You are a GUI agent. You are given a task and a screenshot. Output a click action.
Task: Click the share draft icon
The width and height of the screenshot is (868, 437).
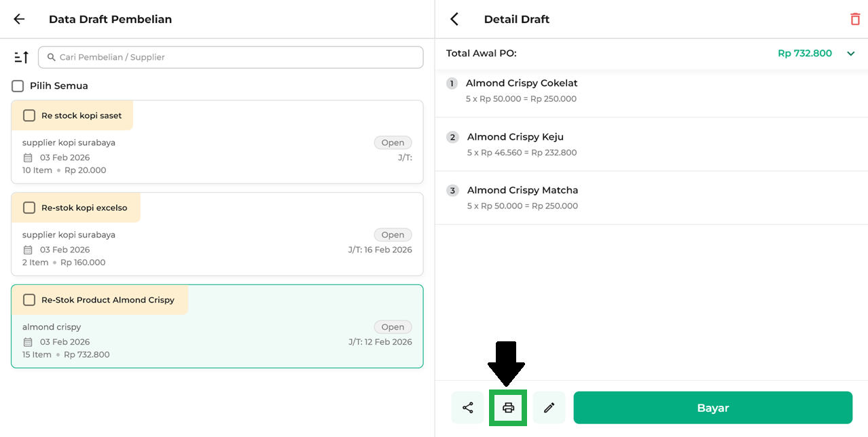pyautogui.click(x=467, y=408)
